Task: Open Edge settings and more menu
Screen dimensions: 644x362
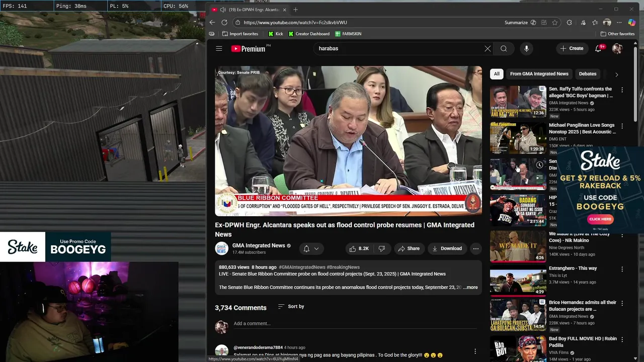Action: click(620, 22)
